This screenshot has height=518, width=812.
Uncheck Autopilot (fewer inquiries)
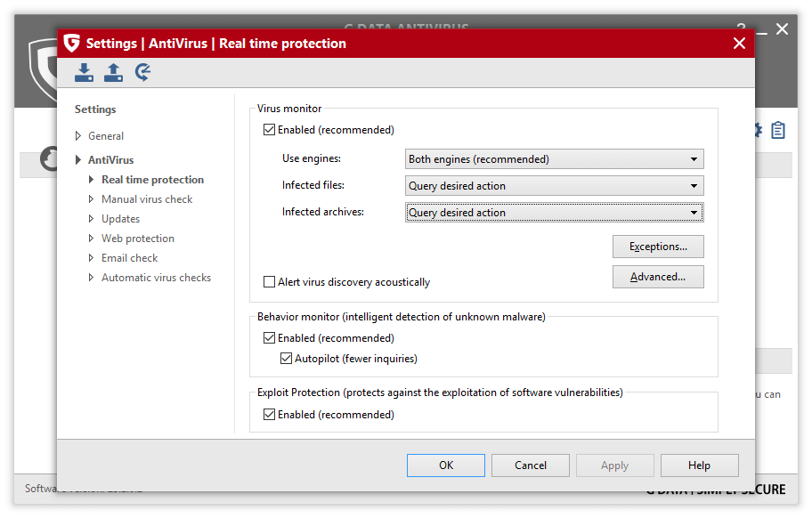click(x=287, y=359)
